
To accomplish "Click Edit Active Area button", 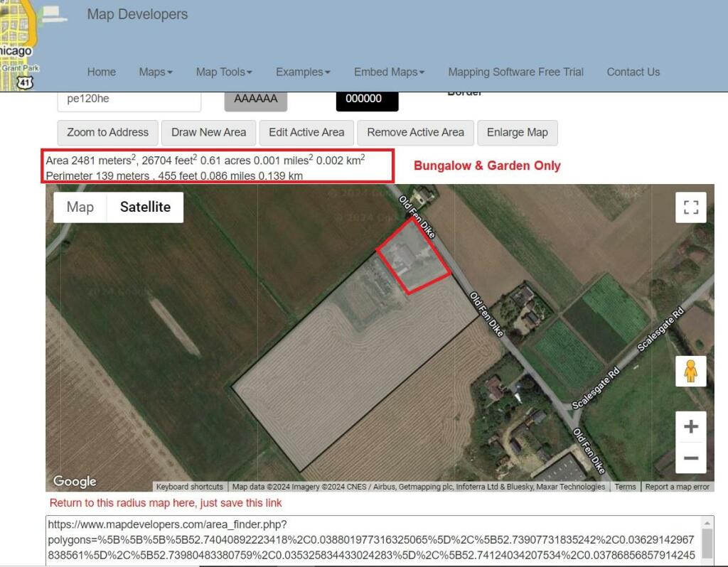I will (306, 133).
